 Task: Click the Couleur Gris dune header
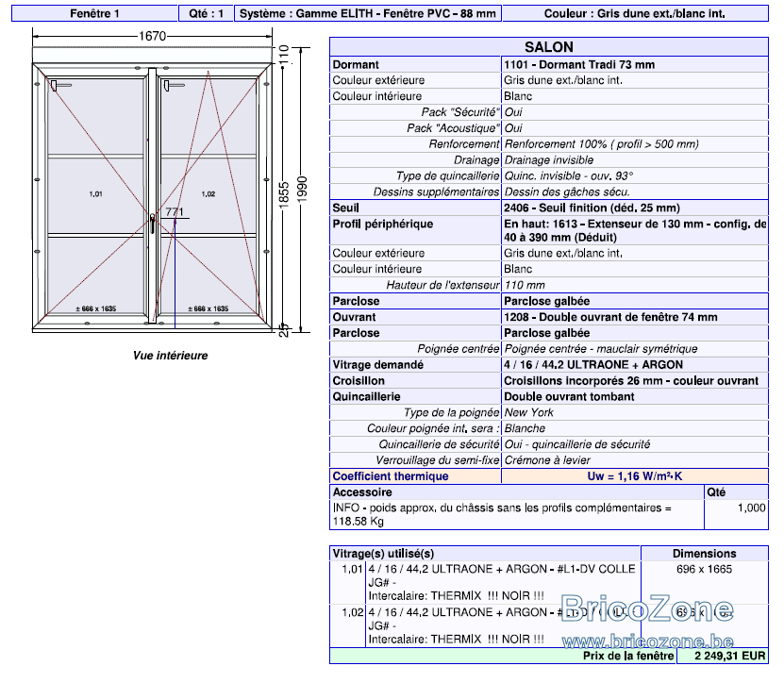click(x=635, y=13)
